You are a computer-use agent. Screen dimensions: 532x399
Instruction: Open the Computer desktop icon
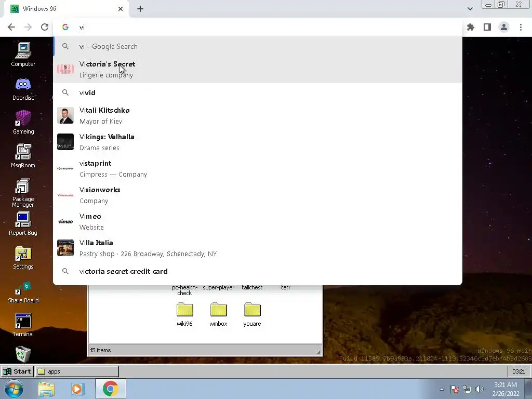point(23,54)
